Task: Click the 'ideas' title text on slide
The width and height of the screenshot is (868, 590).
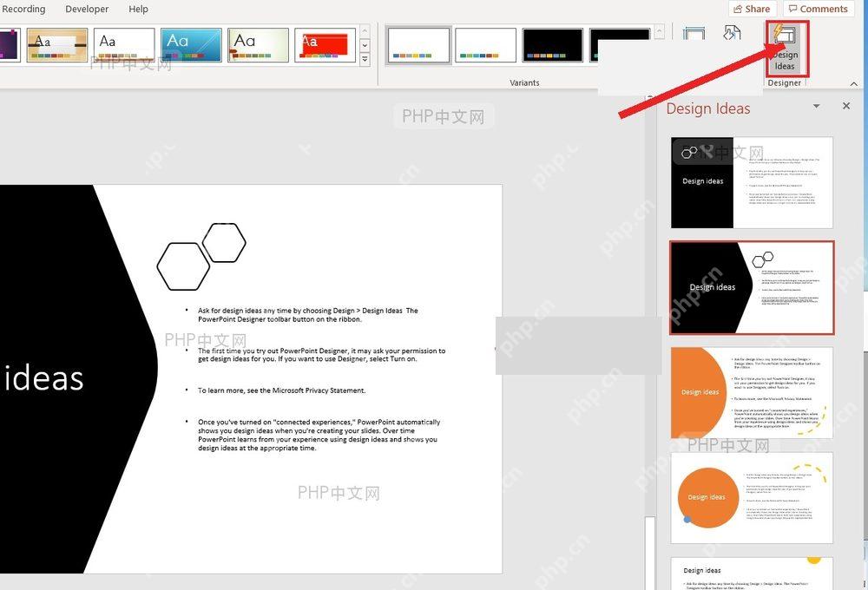Action: click(44, 378)
